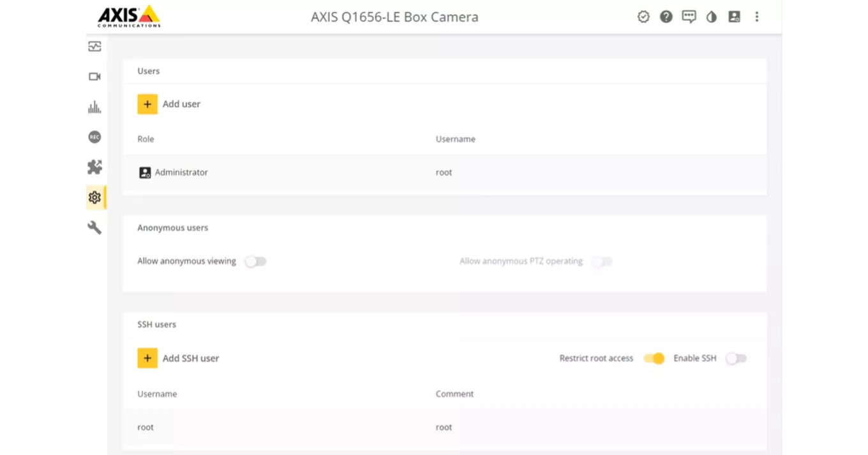Viewport: 868px width, 455px height.
Task: Open the Maintenance wrench sidebar icon
Action: tap(94, 228)
